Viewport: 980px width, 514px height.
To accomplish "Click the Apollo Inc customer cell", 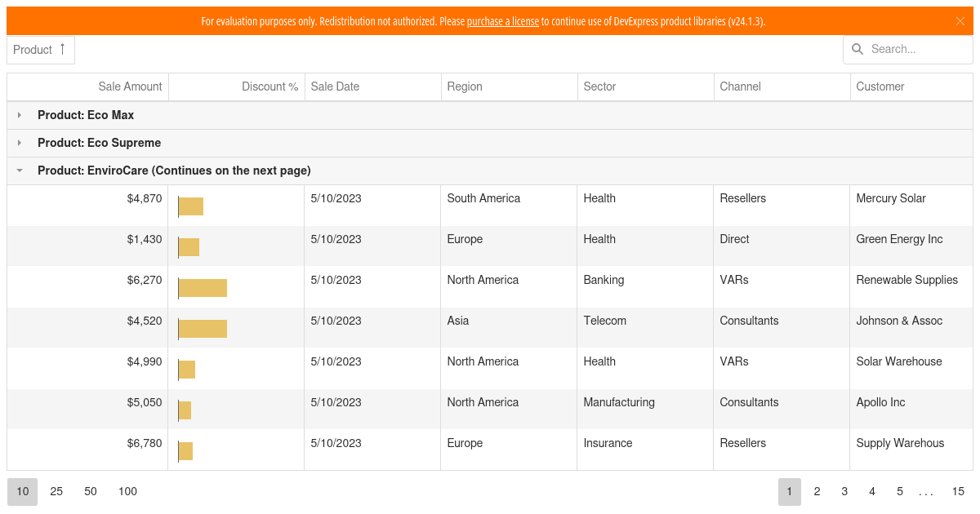I will (911, 410).
